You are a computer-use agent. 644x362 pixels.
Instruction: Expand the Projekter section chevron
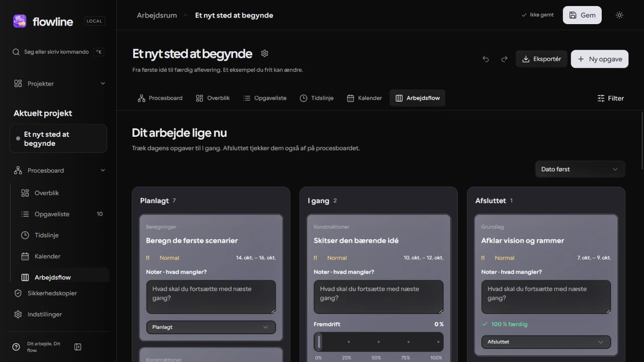[103, 83]
